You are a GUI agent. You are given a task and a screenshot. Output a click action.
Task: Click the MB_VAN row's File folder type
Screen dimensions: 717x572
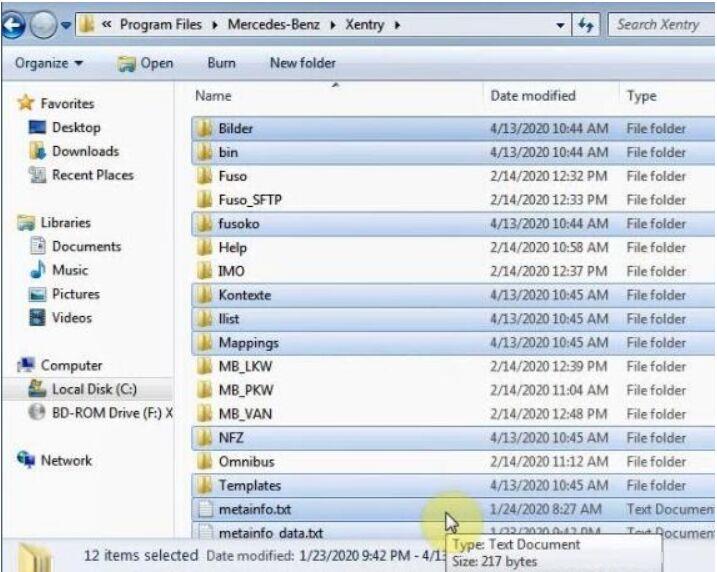pos(656,414)
